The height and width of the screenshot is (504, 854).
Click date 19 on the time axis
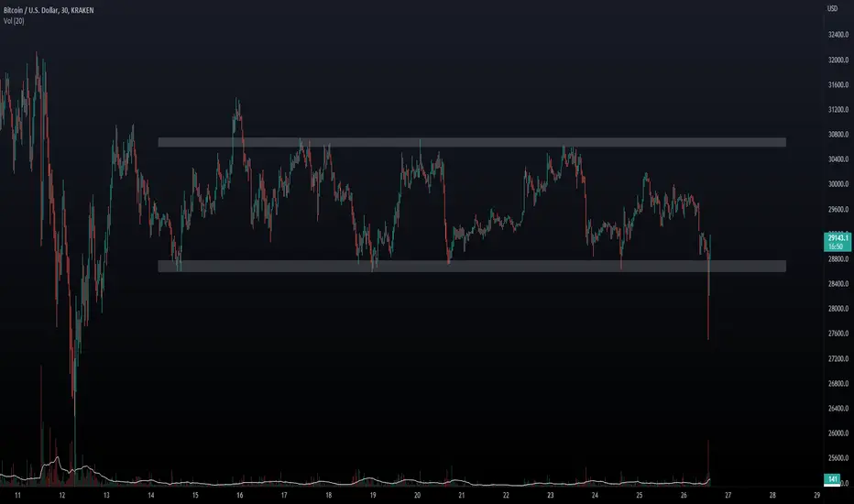click(373, 495)
